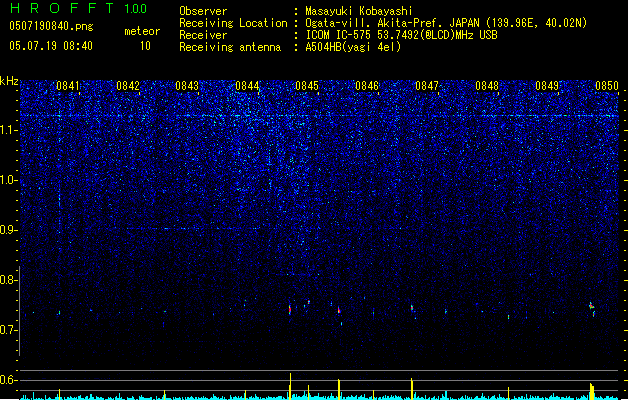
Task: Click the 0.8 kHz axis label
Action: click(8, 280)
